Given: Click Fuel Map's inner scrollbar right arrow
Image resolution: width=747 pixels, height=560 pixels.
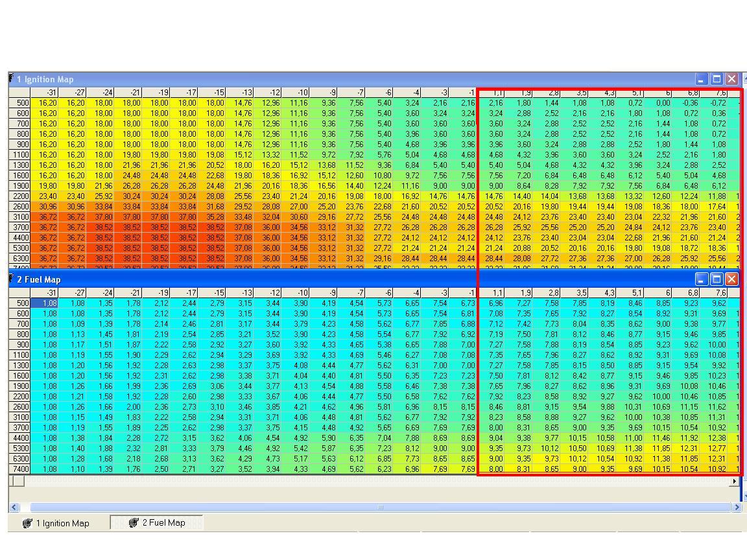Looking at the screenshot, I should click(x=735, y=481).
